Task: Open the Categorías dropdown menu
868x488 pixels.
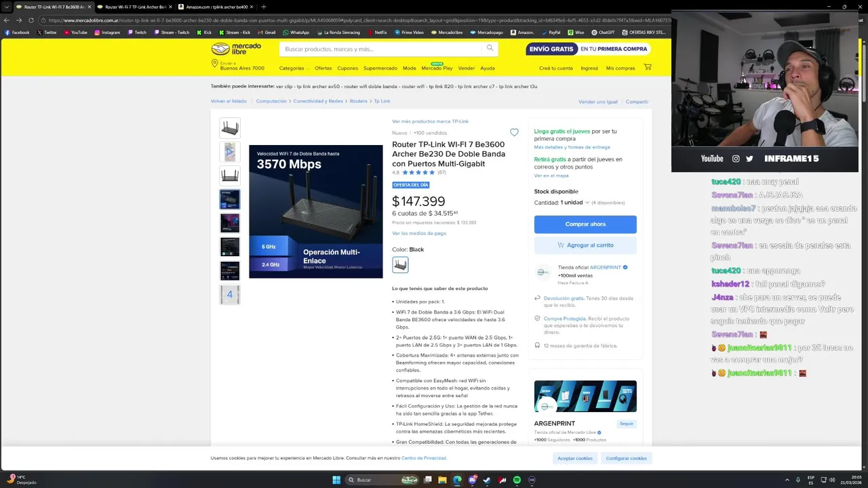Action: (x=294, y=68)
